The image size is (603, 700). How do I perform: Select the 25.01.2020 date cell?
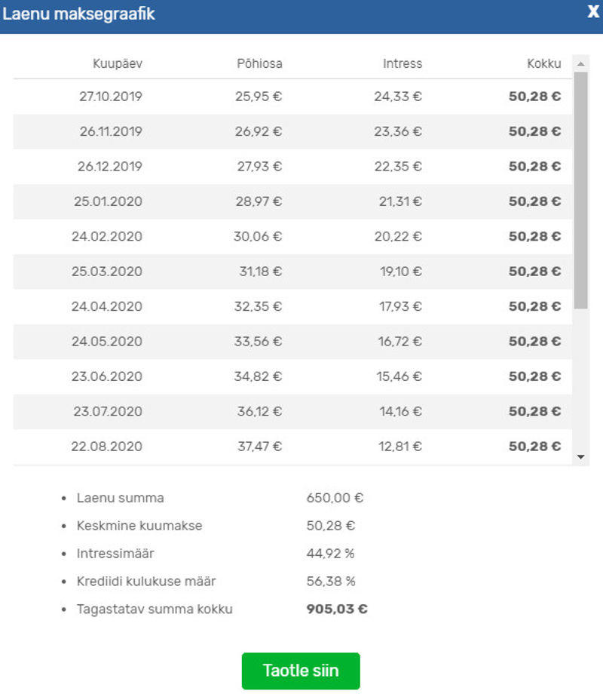pos(108,201)
